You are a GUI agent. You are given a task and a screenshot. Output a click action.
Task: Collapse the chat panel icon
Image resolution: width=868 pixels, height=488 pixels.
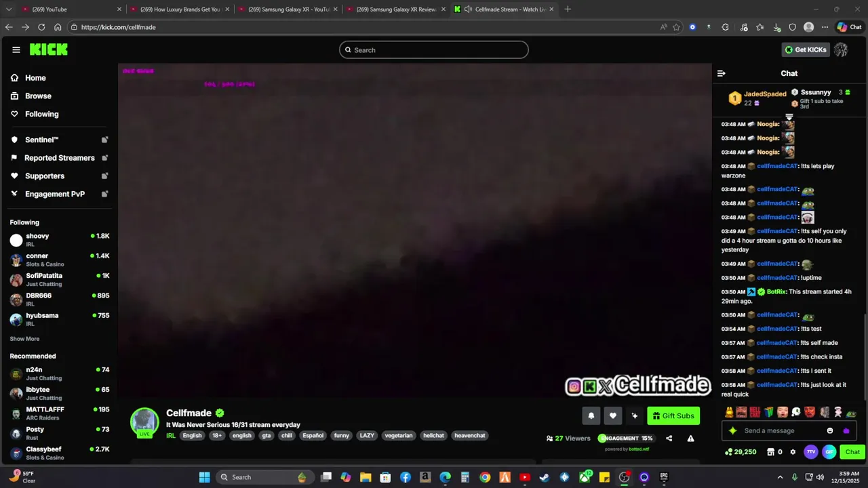pyautogui.click(x=722, y=73)
